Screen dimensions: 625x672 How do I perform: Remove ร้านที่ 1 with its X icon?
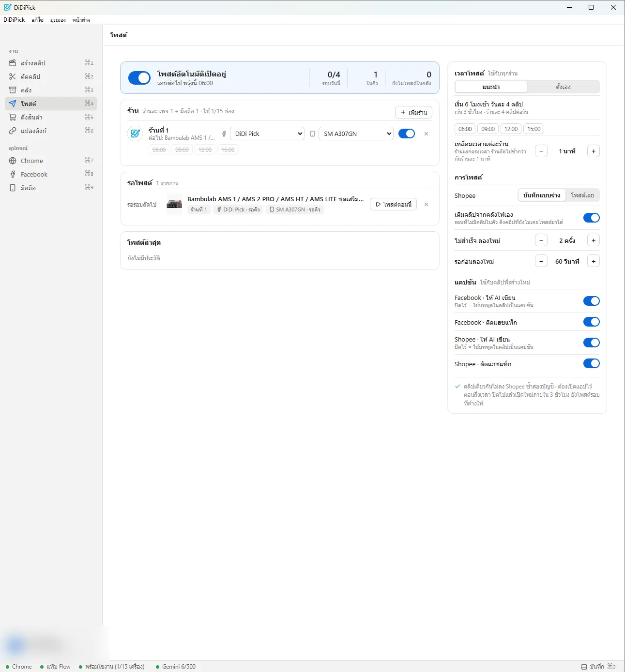point(426,134)
